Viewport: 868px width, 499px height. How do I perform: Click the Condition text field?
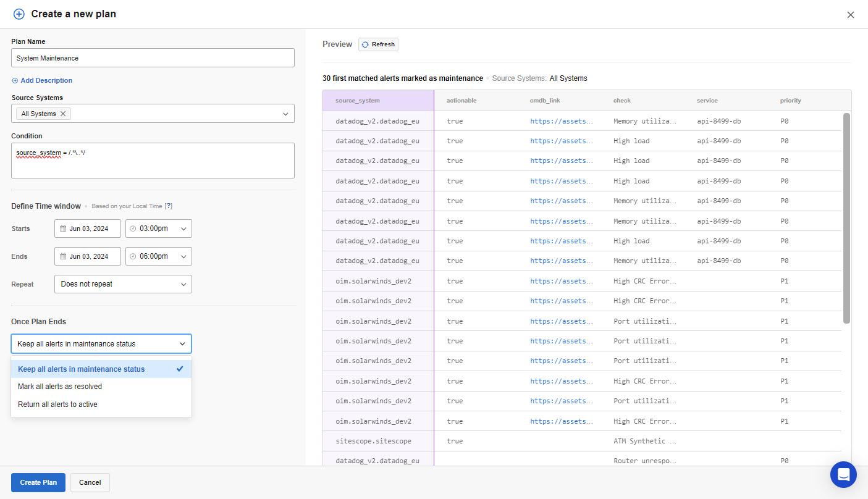[x=153, y=161]
